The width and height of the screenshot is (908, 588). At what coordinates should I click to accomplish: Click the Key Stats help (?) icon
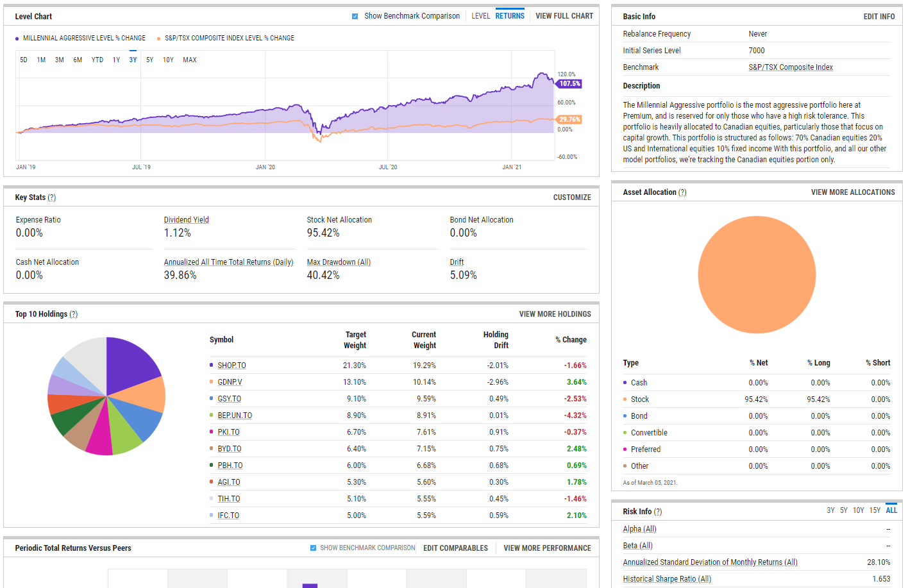click(52, 197)
